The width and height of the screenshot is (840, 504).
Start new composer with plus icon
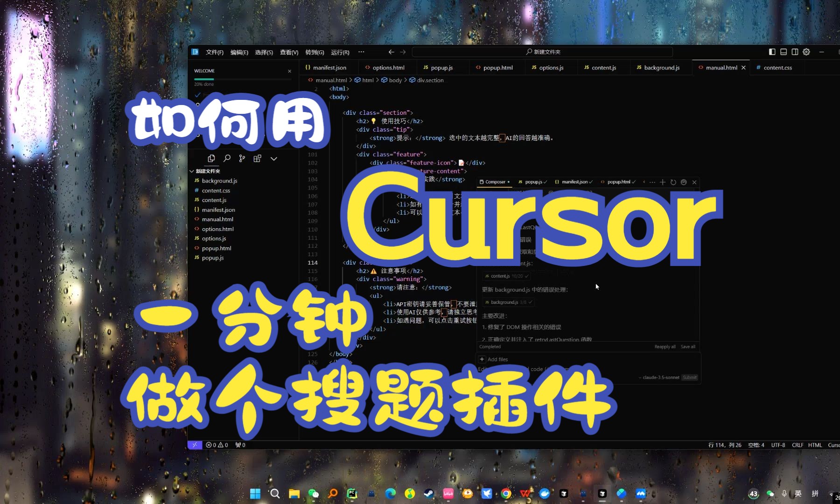click(x=663, y=182)
